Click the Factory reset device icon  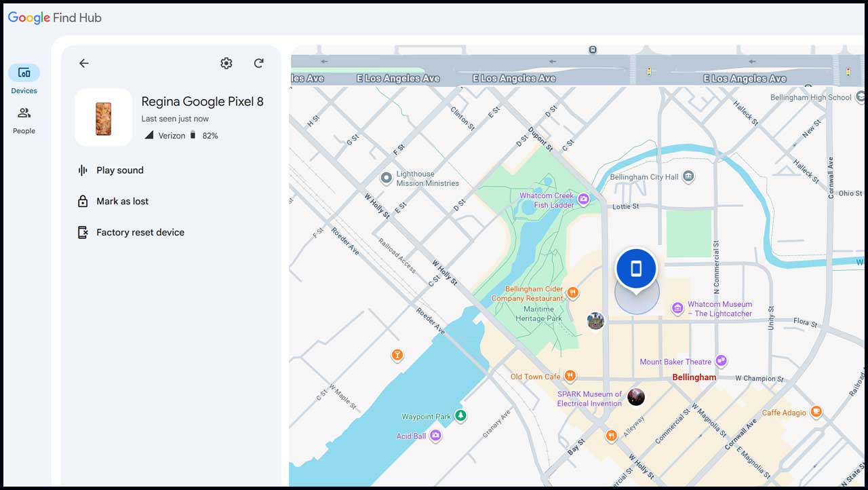point(82,232)
